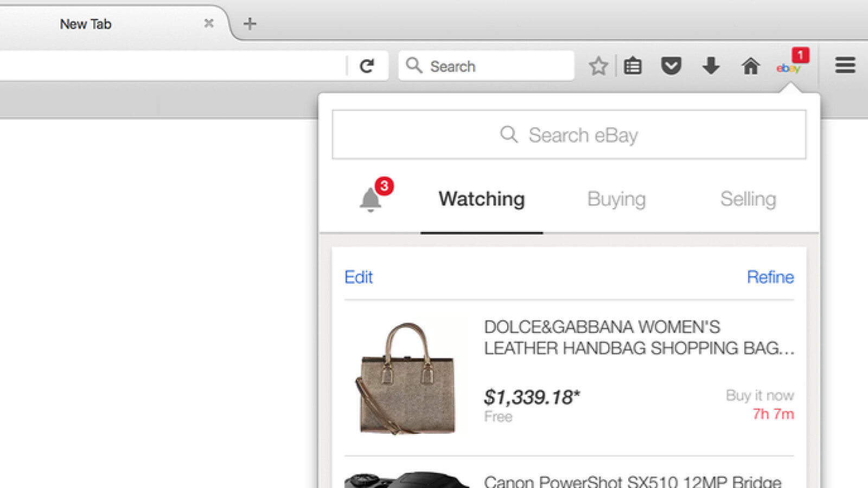Click the Pocket save icon

[671, 66]
